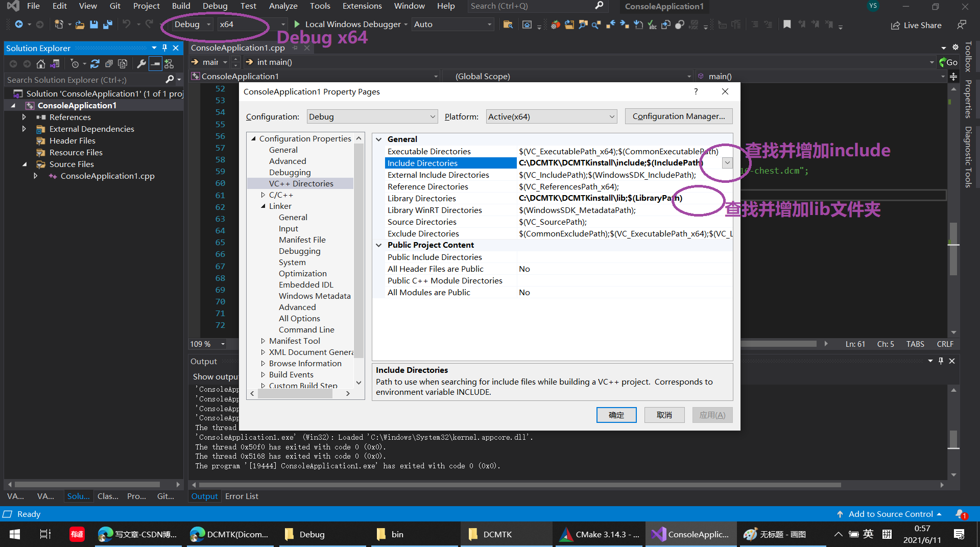
Task: Open the Build menu
Action: [181, 6]
